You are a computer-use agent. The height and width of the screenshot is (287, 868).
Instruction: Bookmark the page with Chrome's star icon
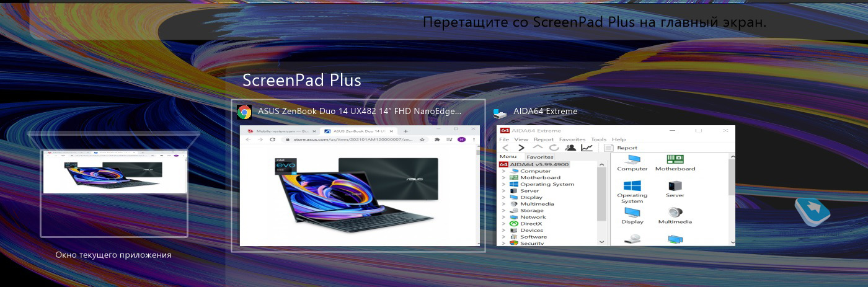(422, 140)
